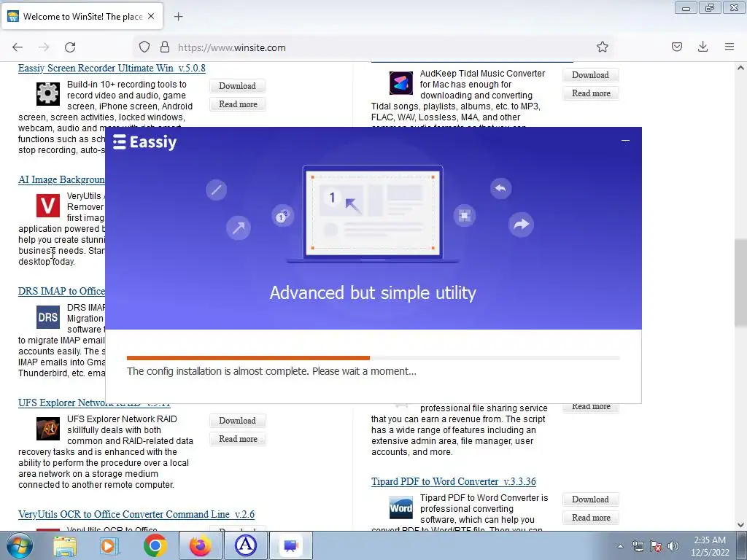Open Eassiy Screen Recorder Ultimate Win link
The width and height of the screenshot is (747, 560).
(x=112, y=68)
